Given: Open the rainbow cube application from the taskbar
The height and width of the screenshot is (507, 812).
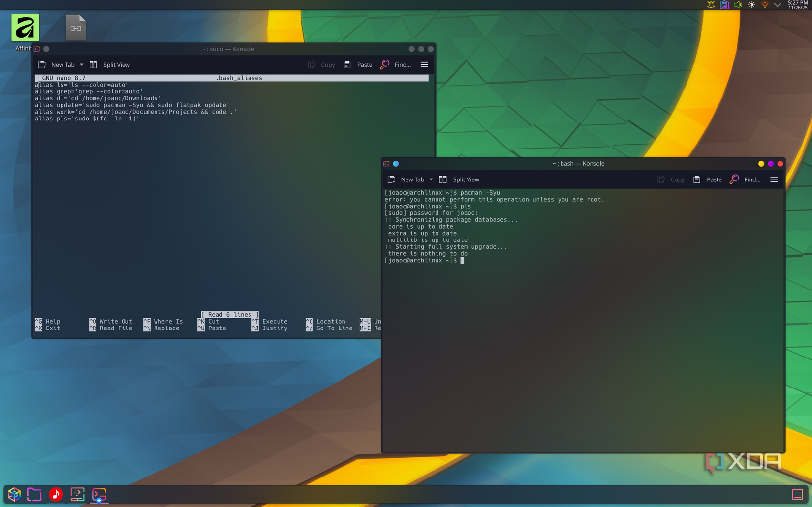Looking at the screenshot, I should (14, 495).
